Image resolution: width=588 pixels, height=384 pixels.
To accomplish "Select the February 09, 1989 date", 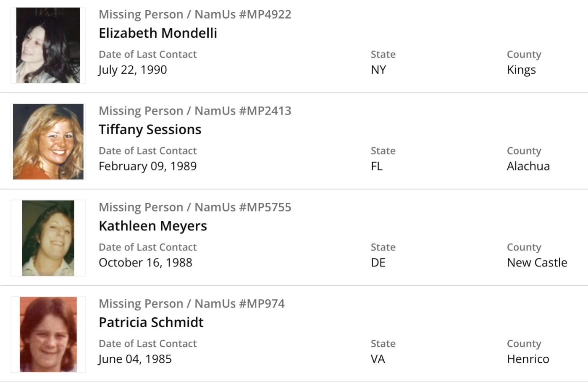I will (x=148, y=166).
